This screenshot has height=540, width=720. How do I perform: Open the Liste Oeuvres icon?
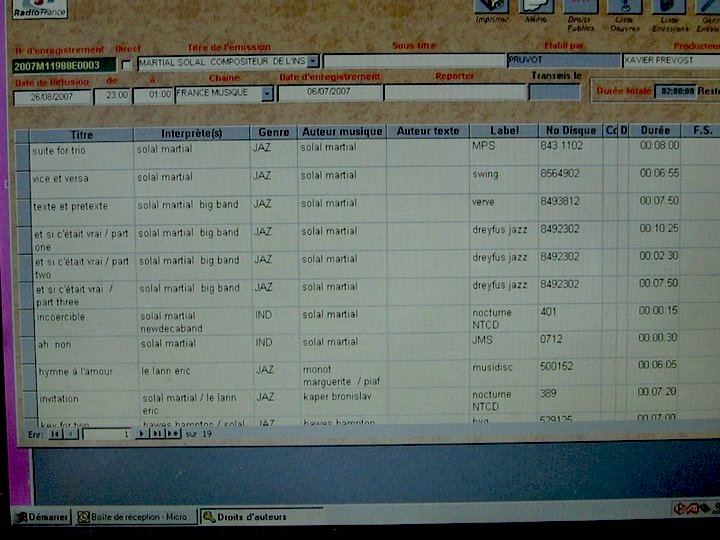pos(624,6)
